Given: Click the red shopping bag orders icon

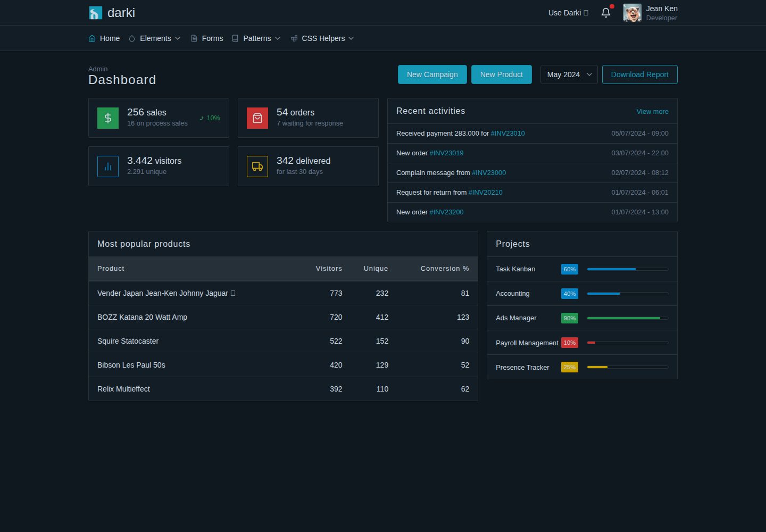Looking at the screenshot, I should [x=257, y=118].
